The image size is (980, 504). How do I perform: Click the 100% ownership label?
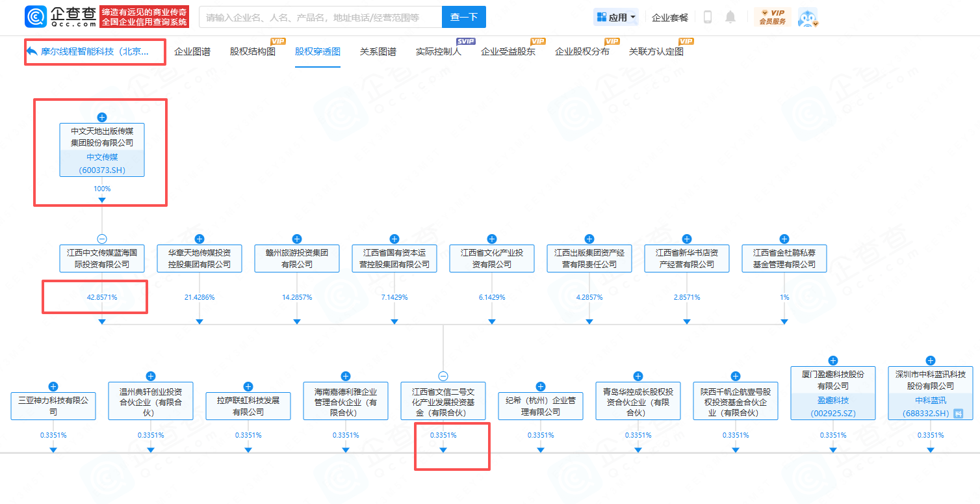[102, 189]
